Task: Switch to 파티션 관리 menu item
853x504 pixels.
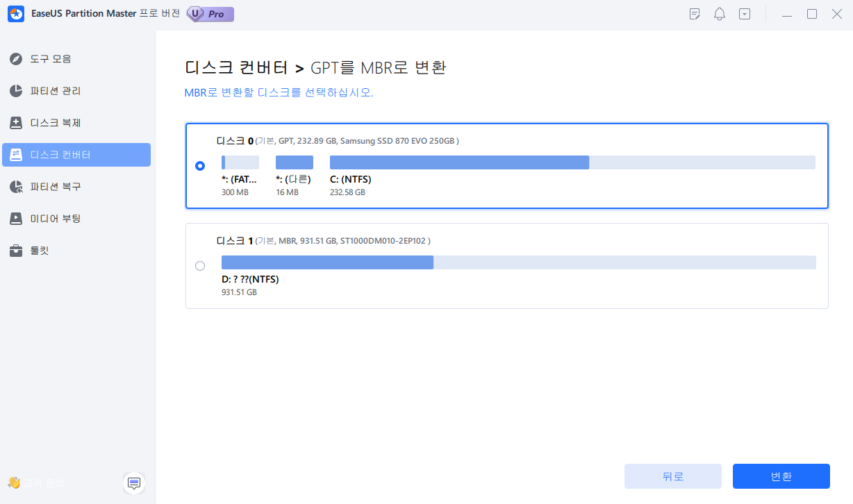Action: tap(63, 90)
